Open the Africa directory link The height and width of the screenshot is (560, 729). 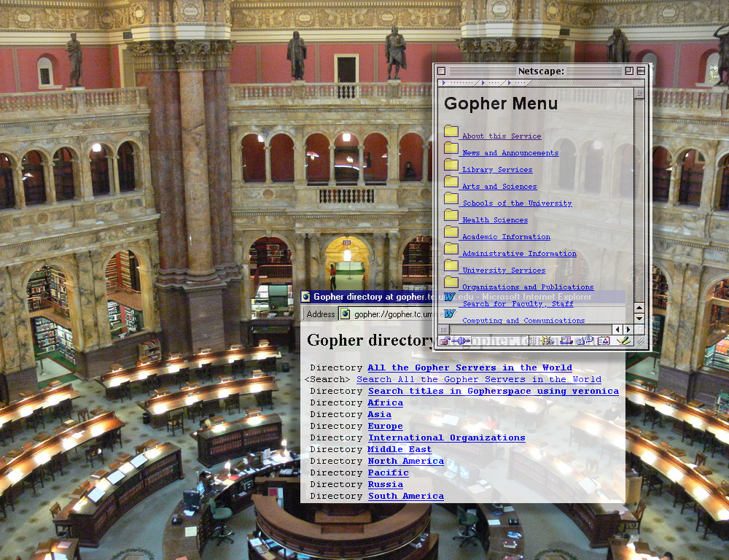tap(386, 402)
